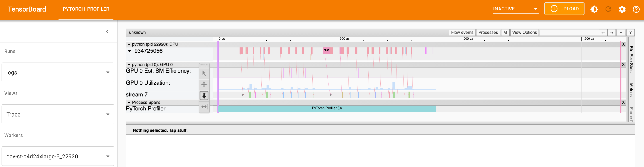Close the python GPU 0 process row
This screenshot has height=167, width=644.
(x=623, y=64)
